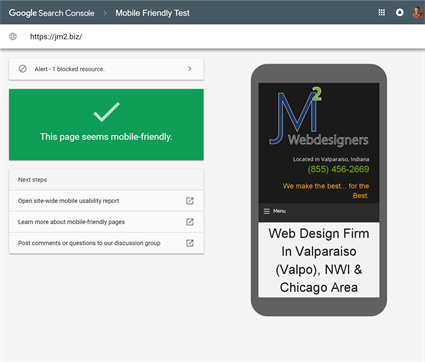Expand the blocked resource alert chevron
This screenshot has width=425, height=362.
[x=190, y=69]
